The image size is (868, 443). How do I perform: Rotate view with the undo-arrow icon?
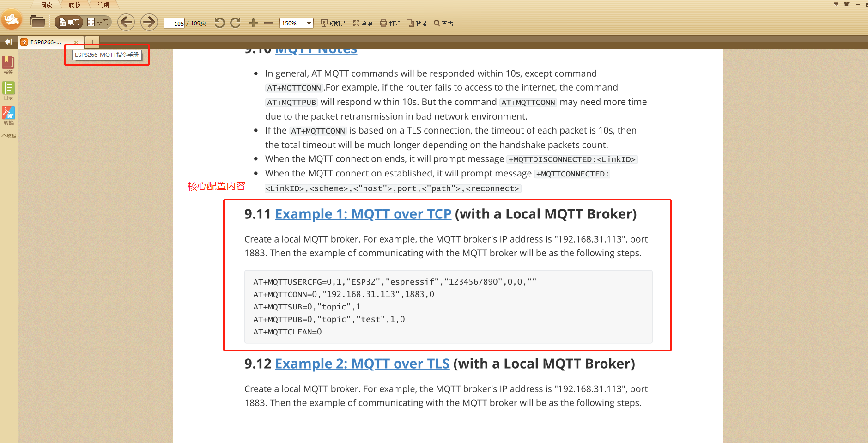pos(219,22)
